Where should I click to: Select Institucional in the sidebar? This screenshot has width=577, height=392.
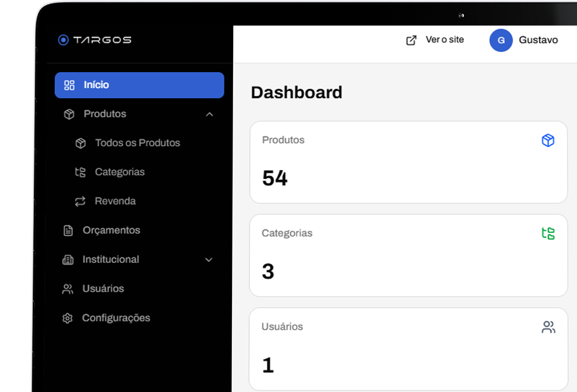(x=111, y=259)
